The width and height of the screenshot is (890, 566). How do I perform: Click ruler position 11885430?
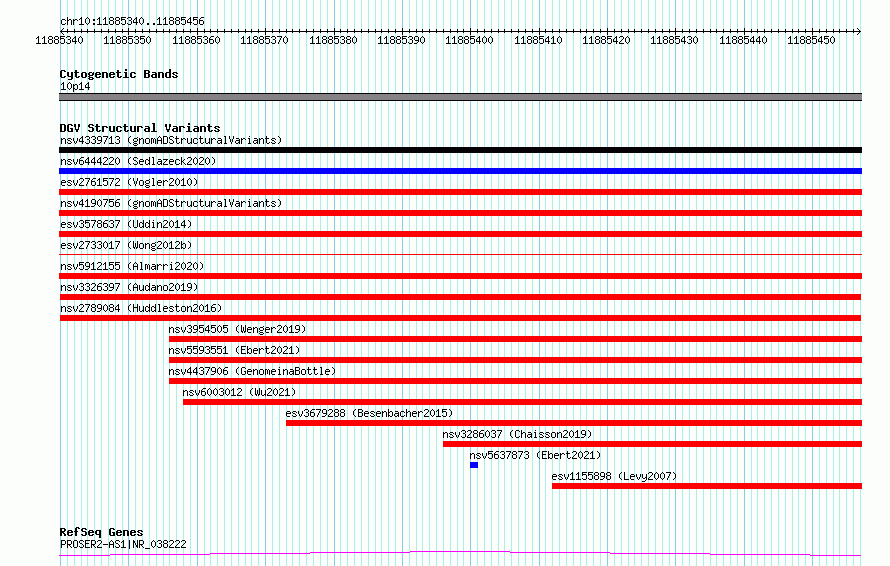(x=674, y=40)
